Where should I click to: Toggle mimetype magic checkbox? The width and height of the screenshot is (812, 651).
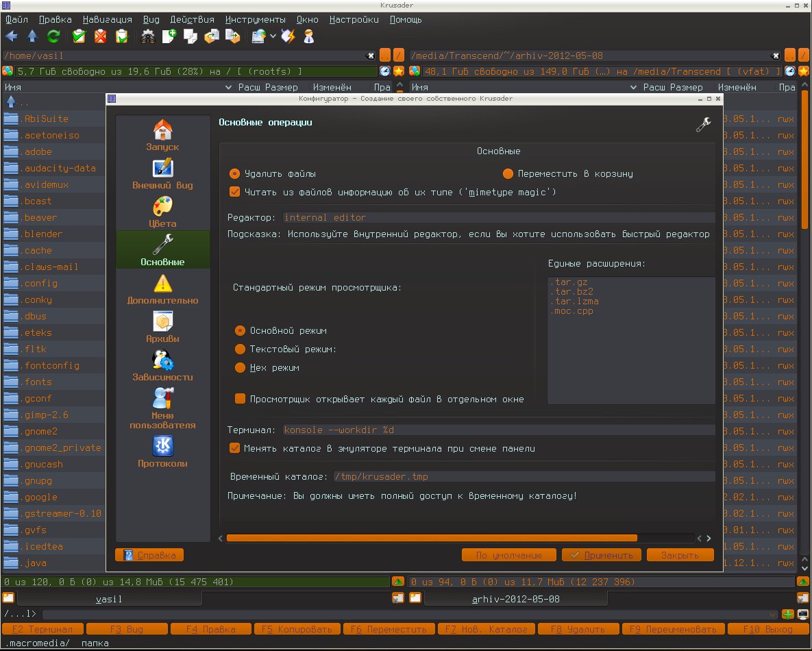click(234, 192)
